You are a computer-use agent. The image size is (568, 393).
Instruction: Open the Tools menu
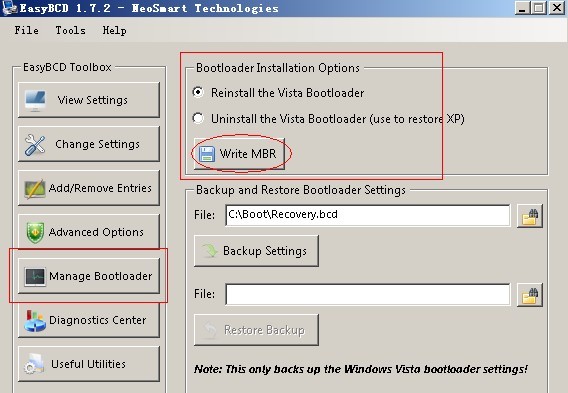click(70, 30)
